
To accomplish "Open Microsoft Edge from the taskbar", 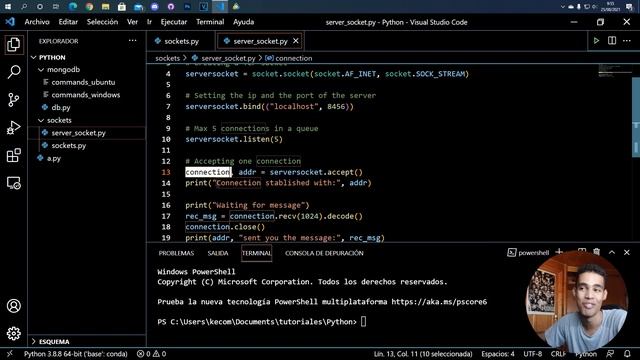I will (73, 7).
